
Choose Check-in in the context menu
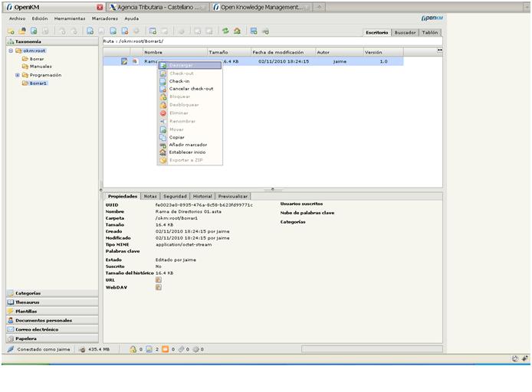point(190,81)
